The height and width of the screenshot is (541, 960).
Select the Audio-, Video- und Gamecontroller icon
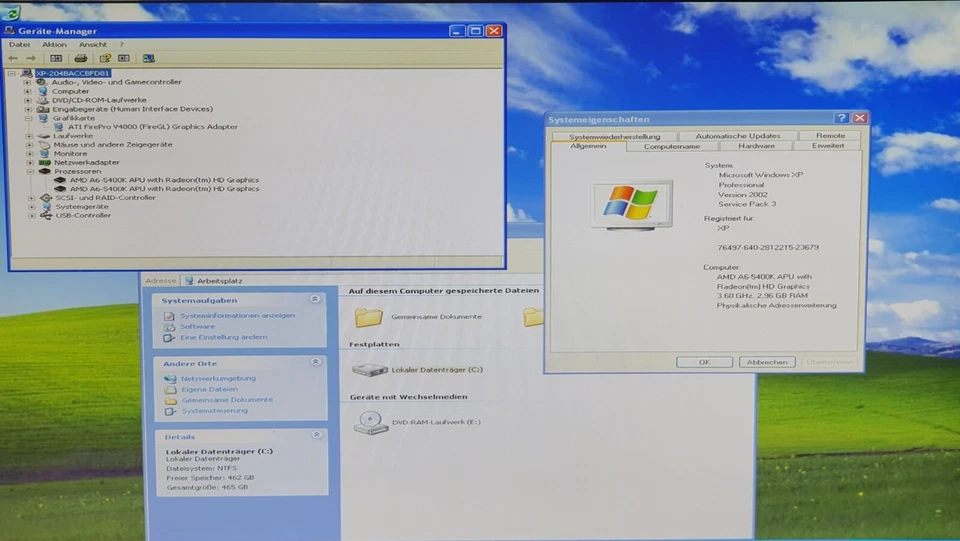tap(42, 81)
